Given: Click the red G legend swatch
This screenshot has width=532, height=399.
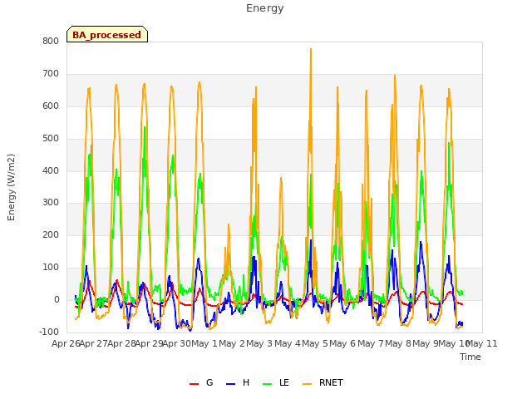Looking at the screenshot, I should 194,384.
